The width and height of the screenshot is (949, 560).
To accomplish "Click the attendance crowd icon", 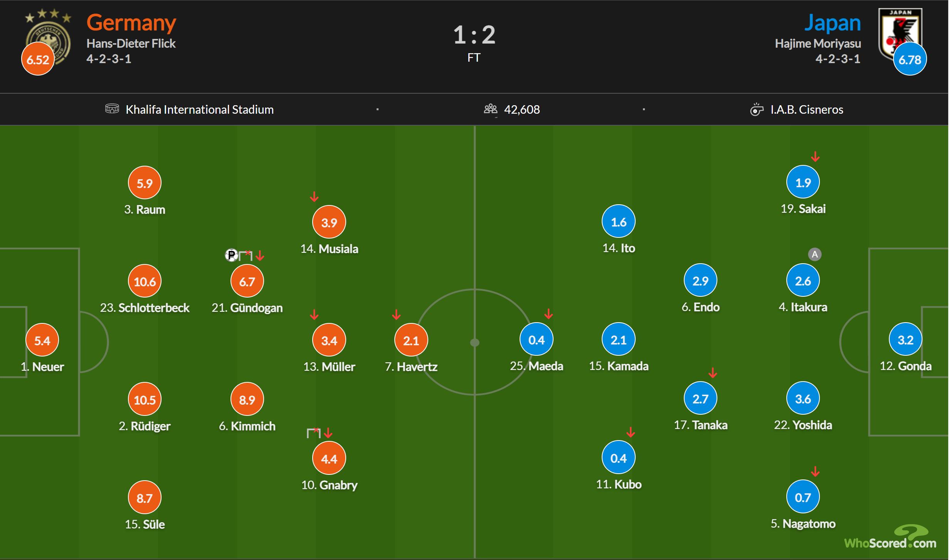I will (x=490, y=109).
